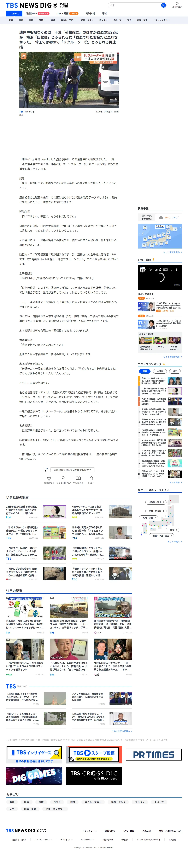188x868 pixels.
Task: Open プライバシーポリシー footer link
Action: coord(43,840)
